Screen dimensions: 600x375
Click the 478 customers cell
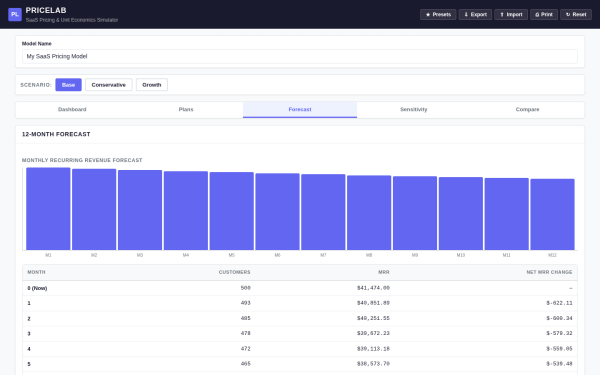click(x=246, y=333)
